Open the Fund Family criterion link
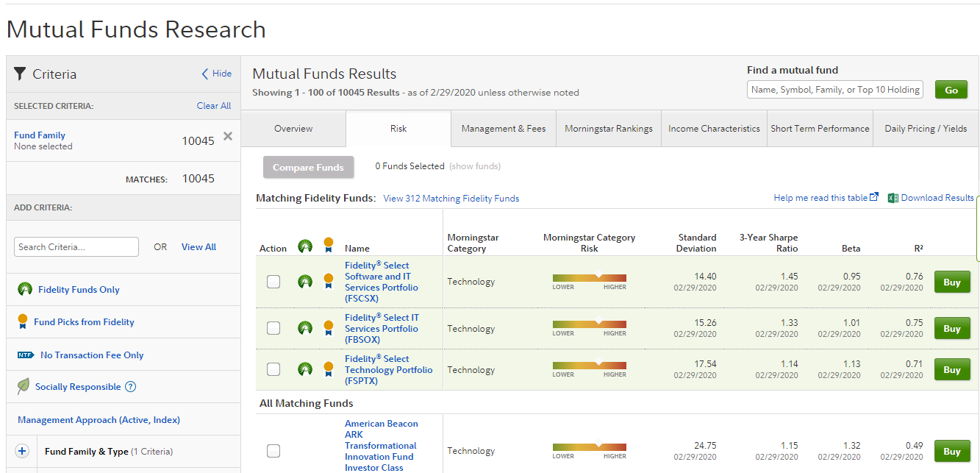 coord(40,135)
